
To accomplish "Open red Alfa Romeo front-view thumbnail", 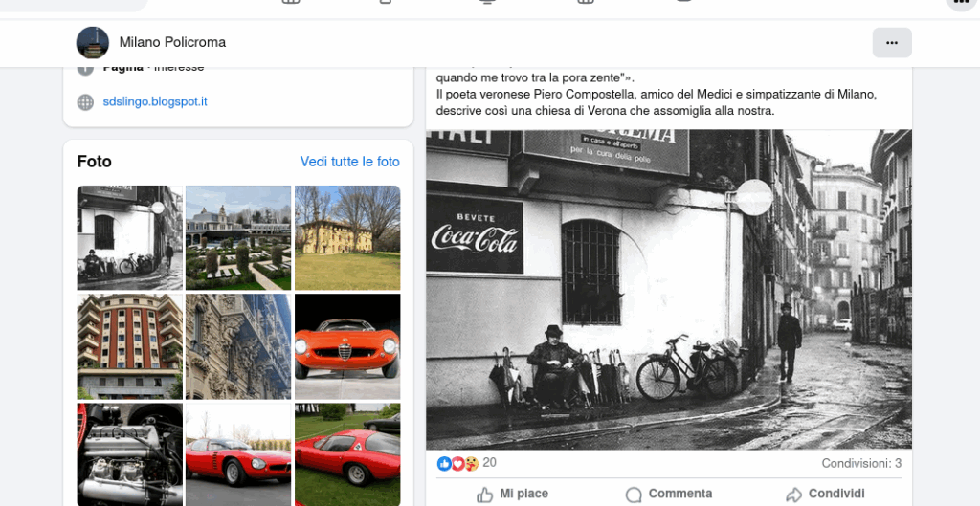I will tap(347, 346).
